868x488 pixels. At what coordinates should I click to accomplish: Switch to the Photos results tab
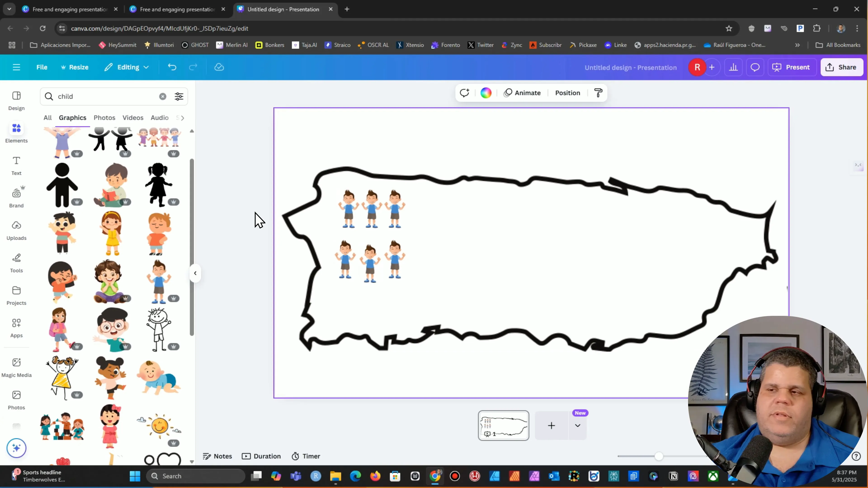[x=104, y=117]
